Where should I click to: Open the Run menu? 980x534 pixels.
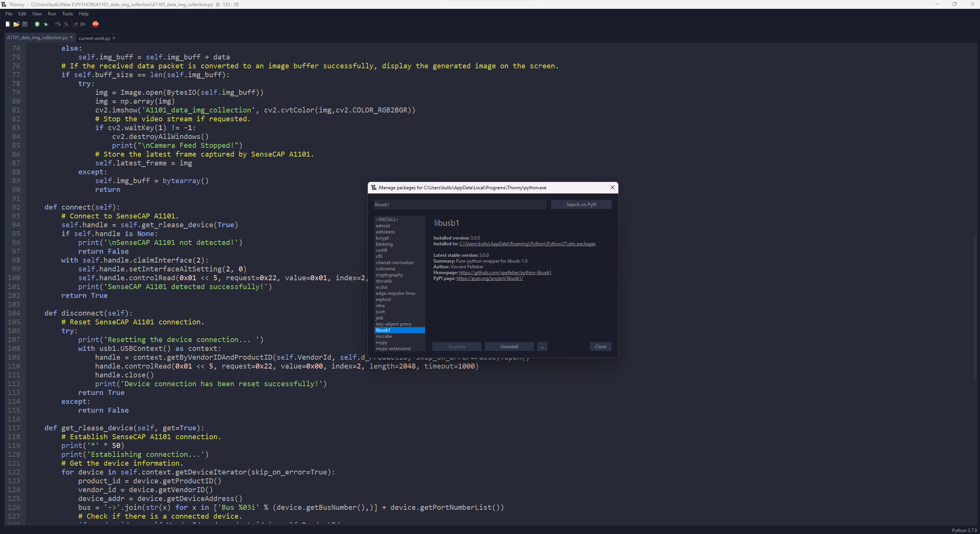click(52, 14)
